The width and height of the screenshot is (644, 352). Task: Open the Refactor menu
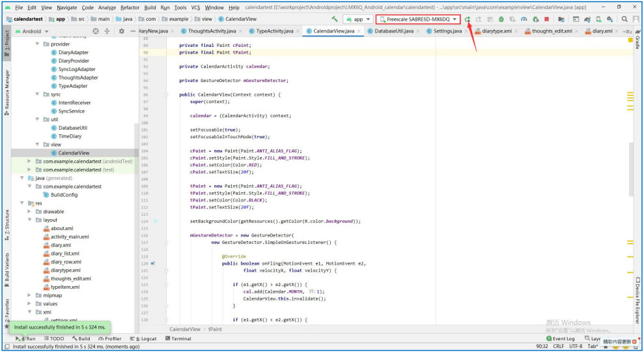pos(130,7)
